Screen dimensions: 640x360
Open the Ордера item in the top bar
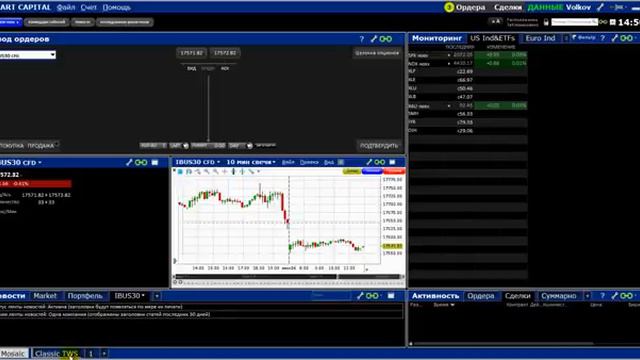[x=470, y=7]
